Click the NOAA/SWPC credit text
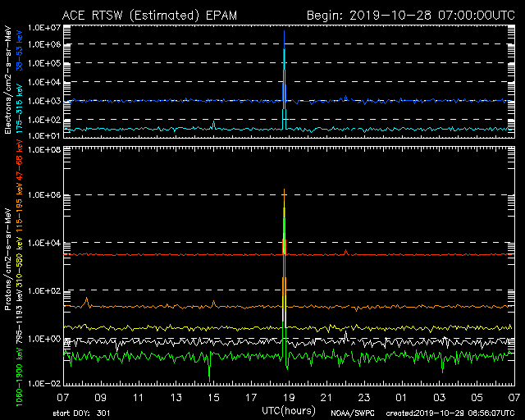525x420 pixels. click(x=351, y=413)
